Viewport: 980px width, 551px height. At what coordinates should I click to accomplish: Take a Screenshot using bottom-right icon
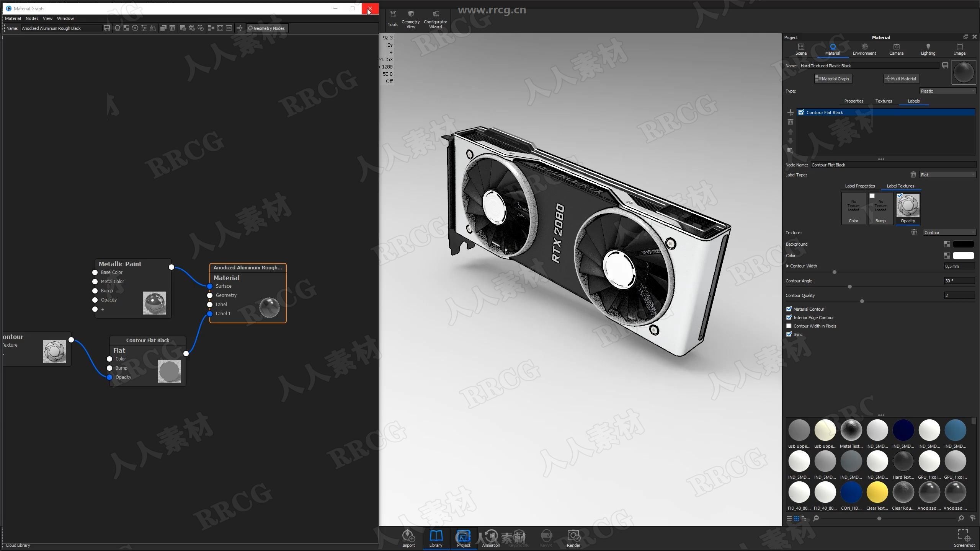click(x=964, y=538)
